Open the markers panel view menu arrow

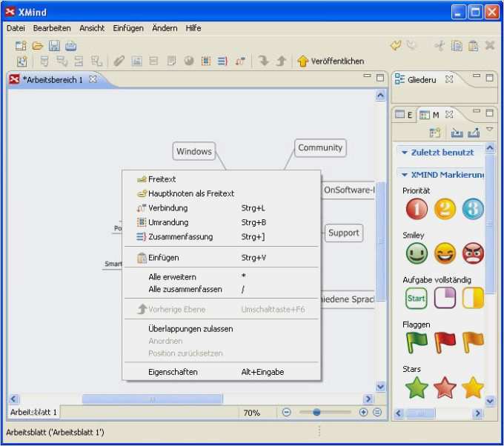pyautogui.click(x=489, y=130)
